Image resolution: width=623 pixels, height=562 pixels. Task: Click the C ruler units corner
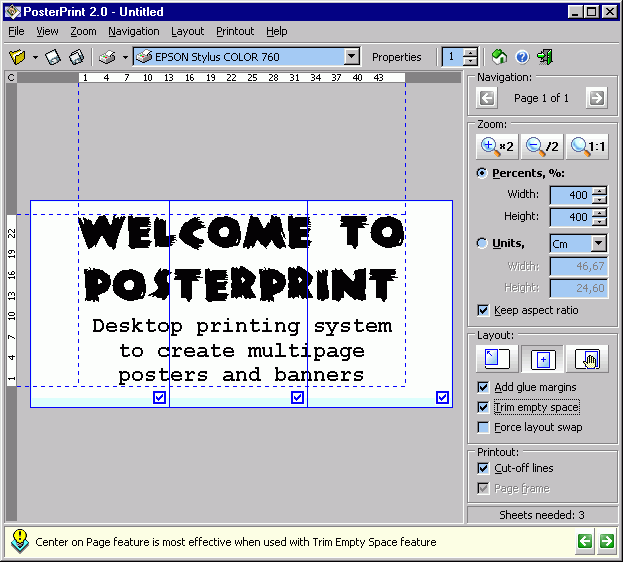pyautogui.click(x=11, y=77)
